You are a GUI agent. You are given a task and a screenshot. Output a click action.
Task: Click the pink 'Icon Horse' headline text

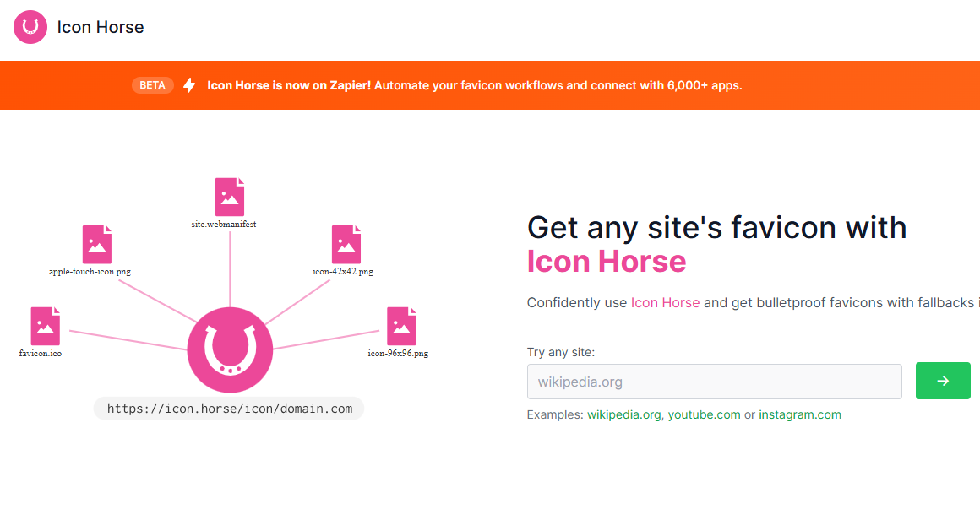click(607, 261)
